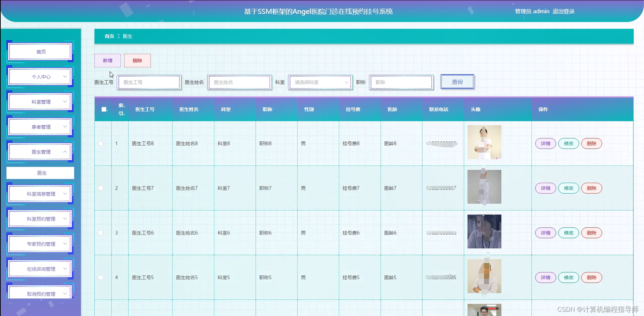Focus the 医生姓名 search field
The width and height of the screenshot is (644, 316).
[x=240, y=82]
